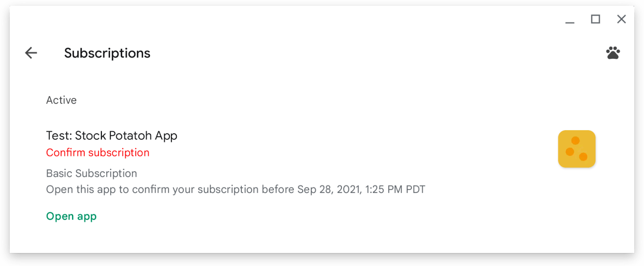
Task: Click the empty title bar area of window
Action: tap(282, 19)
